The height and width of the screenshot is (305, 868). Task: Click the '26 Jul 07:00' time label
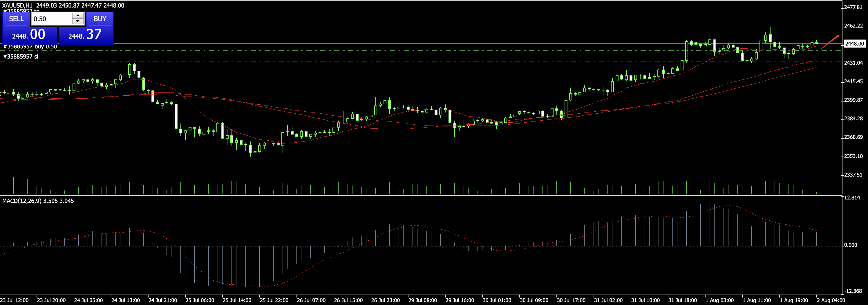click(x=311, y=300)
